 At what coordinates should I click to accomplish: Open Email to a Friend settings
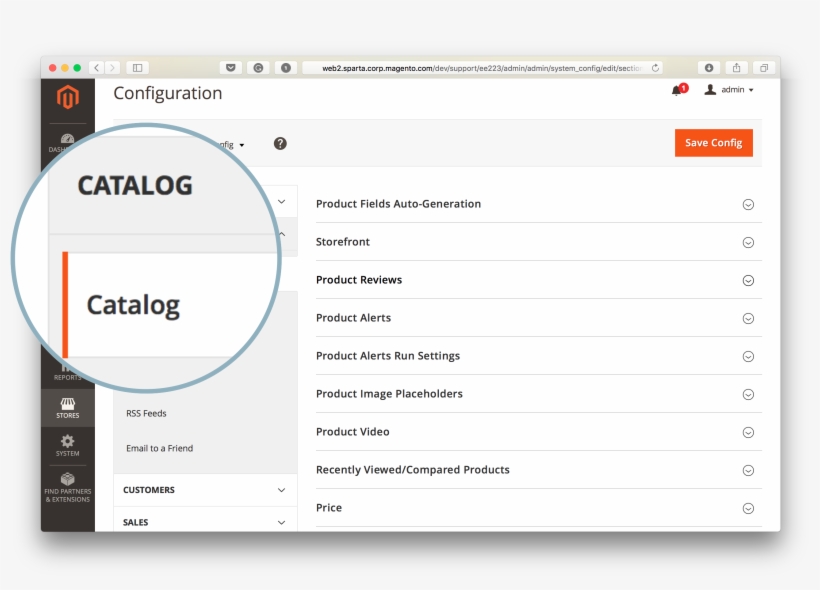(160, 448)
